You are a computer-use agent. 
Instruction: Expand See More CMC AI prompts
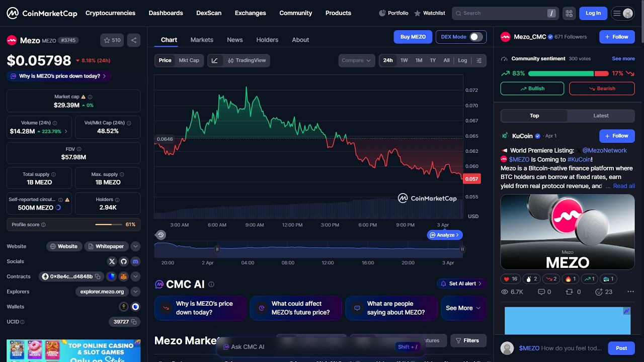click(x=463, y=308)
